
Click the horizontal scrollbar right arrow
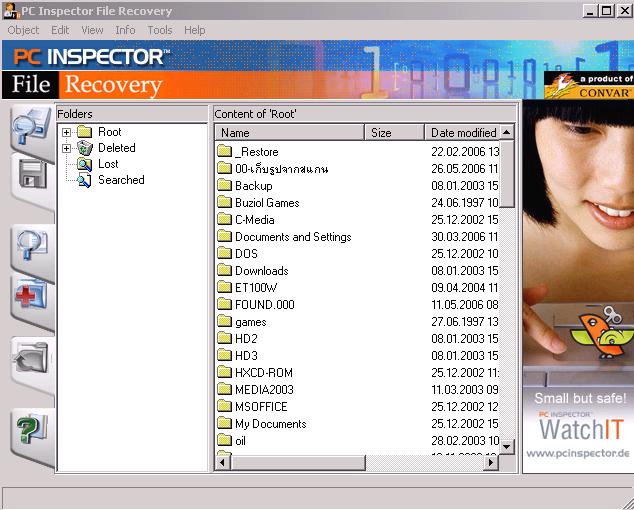click(x=491, y=462)
